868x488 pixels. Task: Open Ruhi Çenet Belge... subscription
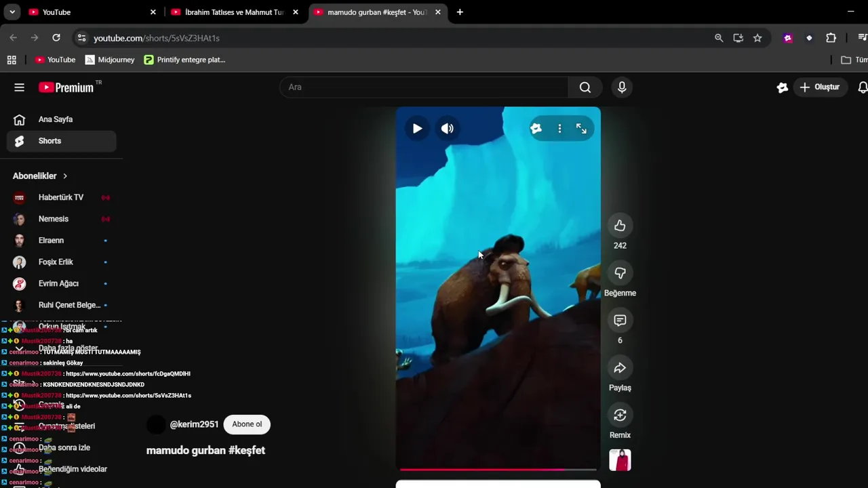62,305
